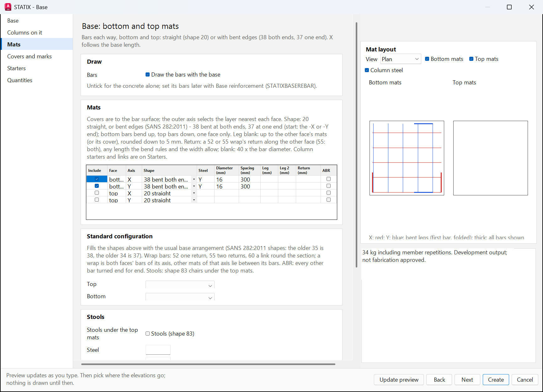Image resolution: width=543 pixels, height=392 pixels.
Task: Click the Update preview button
Action: coord(399,380)
